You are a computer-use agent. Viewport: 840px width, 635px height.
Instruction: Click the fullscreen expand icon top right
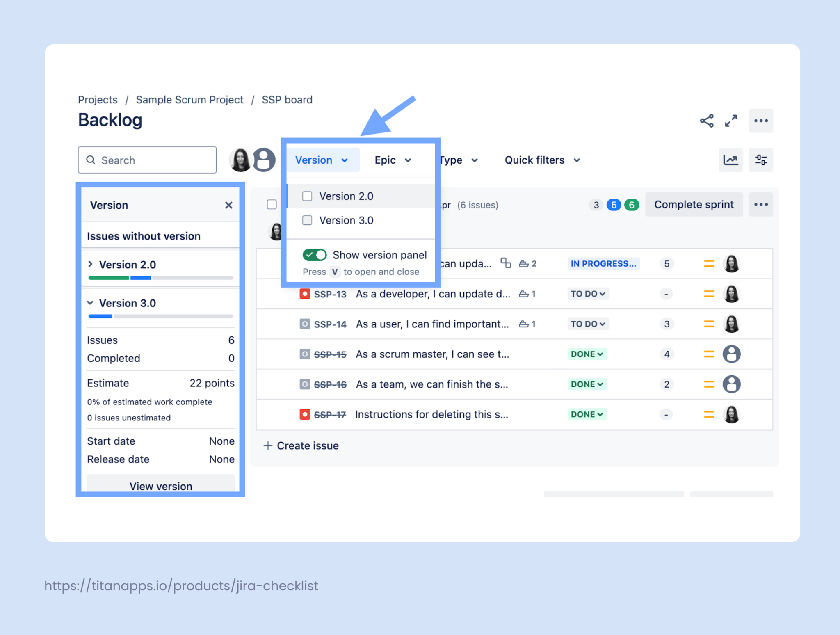pyautogui.click(x=730, y=121)
